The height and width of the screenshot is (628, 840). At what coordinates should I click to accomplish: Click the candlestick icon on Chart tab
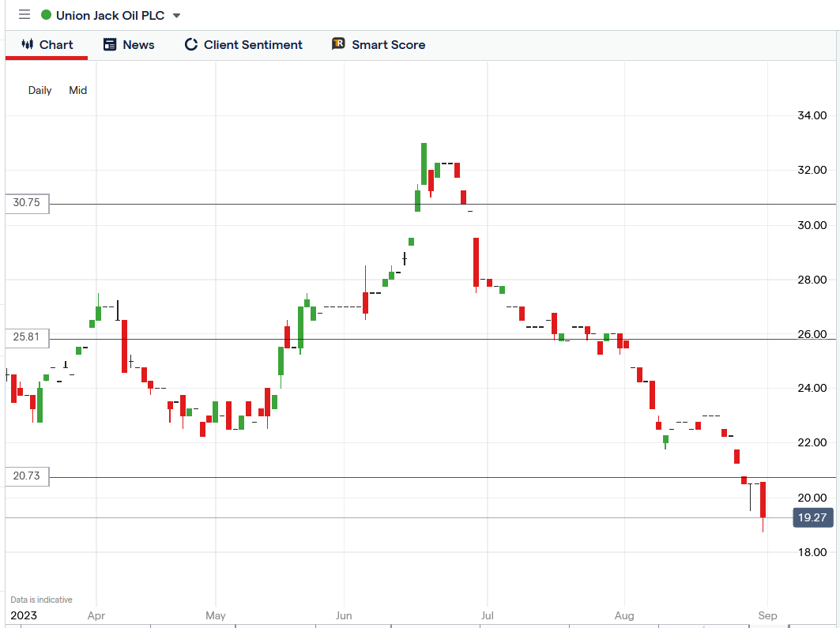(28, 44)
